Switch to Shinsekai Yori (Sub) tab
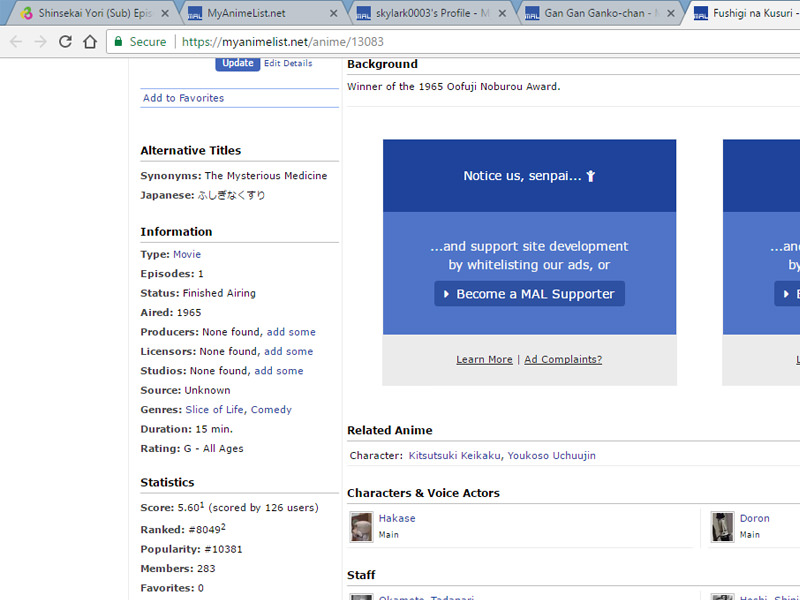800x600 pixels. point(94,13)
